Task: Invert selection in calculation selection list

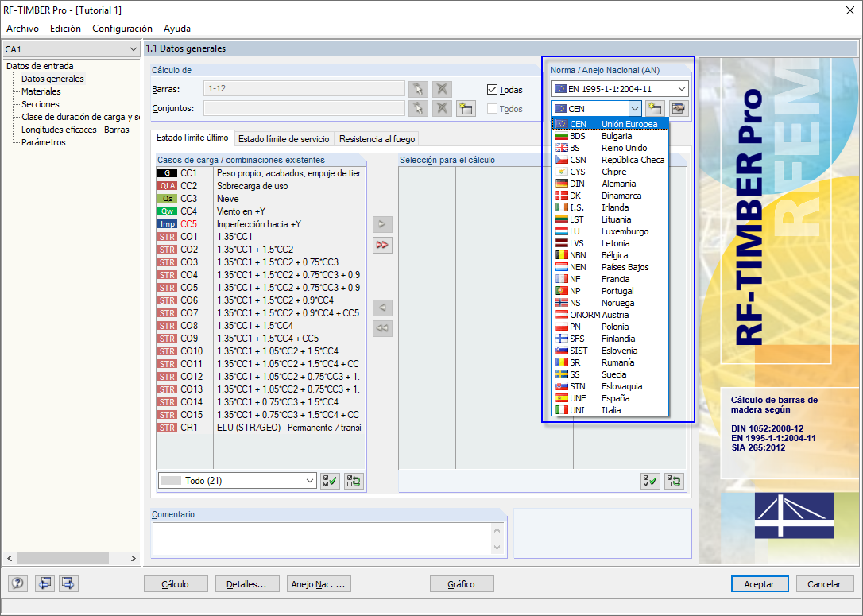Action: pos(674,481)
